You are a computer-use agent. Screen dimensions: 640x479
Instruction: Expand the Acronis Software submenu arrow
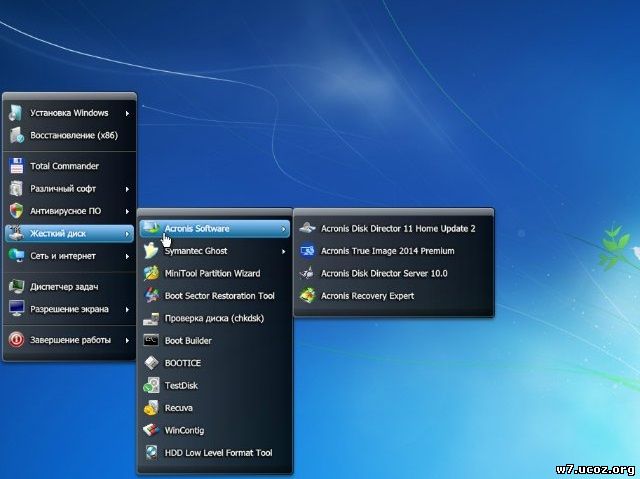(x=283, y=229)
